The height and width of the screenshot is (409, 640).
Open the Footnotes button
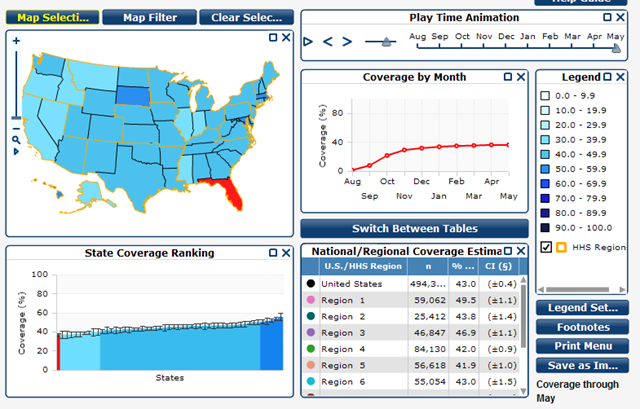583,327
